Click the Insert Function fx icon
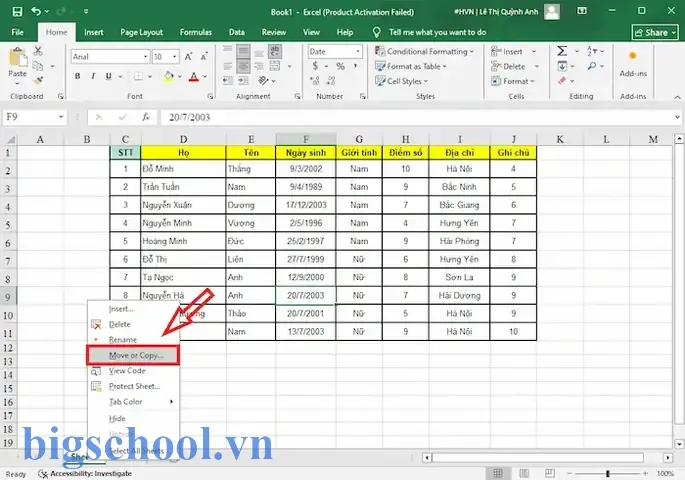Viewport: 685px width, 480px height. 145,117
